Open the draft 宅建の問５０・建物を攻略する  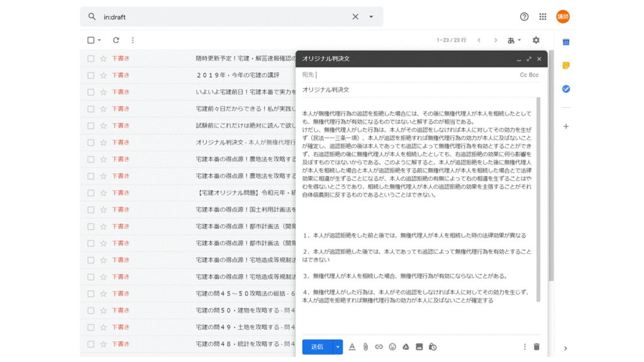(246, 310)
